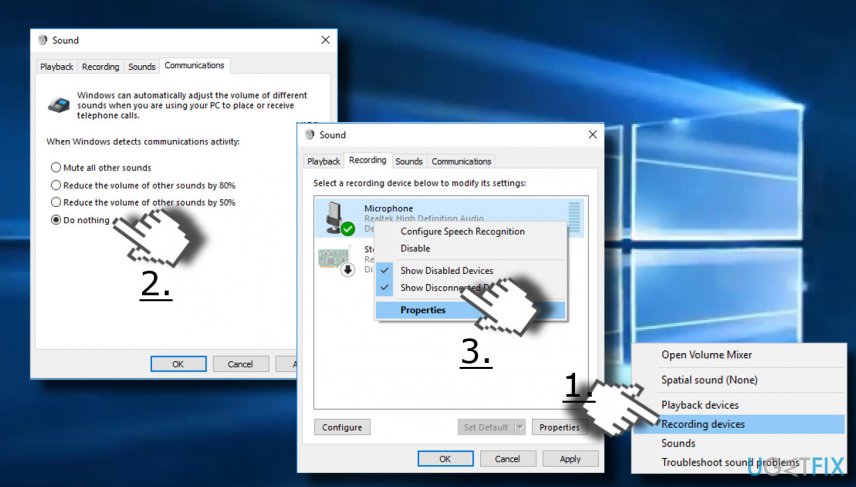Click OK in the Communications Sound window
The height and width of the screenshot is (487, 856).
(x=179, y=364)
